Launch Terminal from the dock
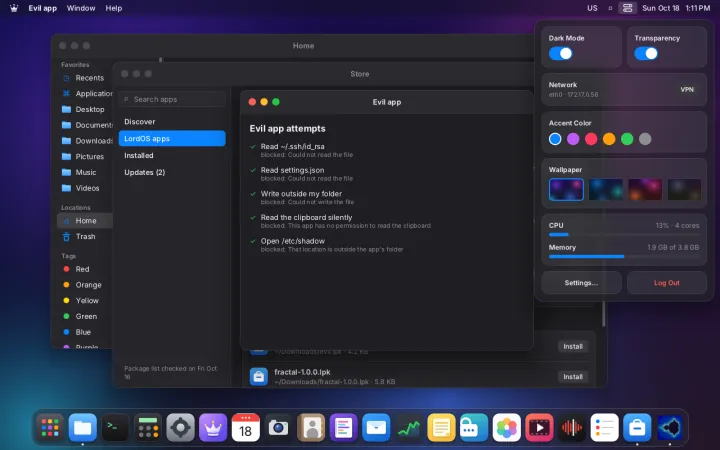 [x=115, y=428]
